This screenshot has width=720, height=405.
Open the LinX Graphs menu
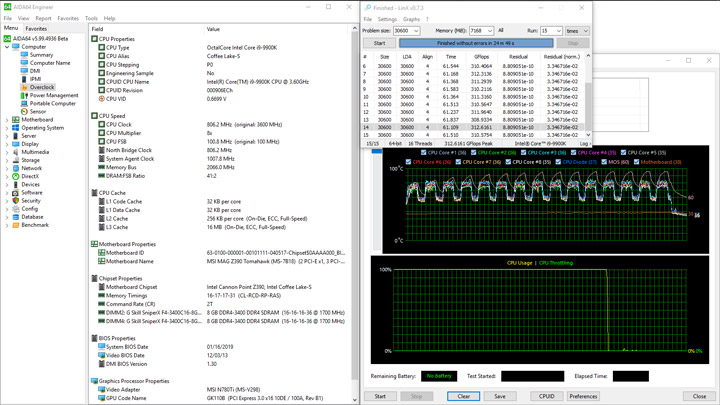411,19
